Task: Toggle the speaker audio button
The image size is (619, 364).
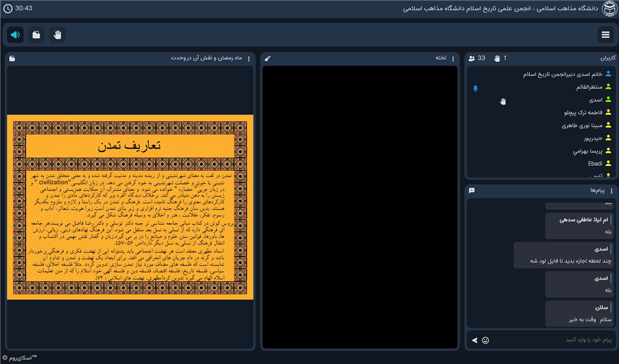Action: click(15, 34)
